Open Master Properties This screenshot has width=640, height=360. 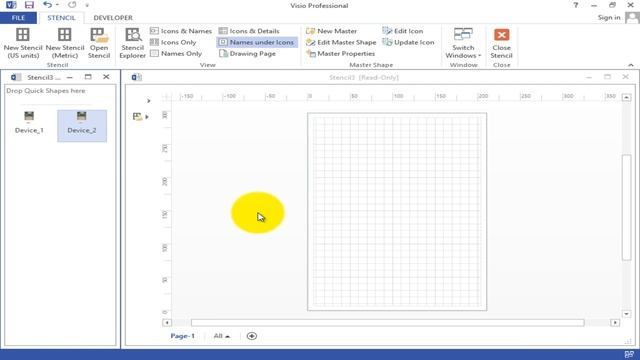pos(340,53)
